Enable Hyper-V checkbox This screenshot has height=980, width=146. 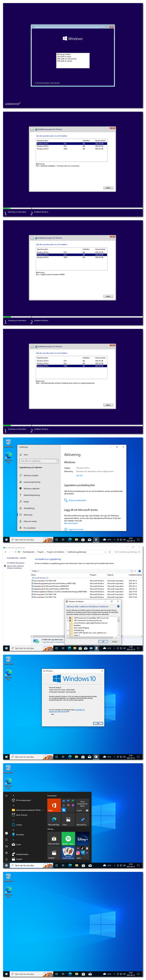(x=70, y=635)
